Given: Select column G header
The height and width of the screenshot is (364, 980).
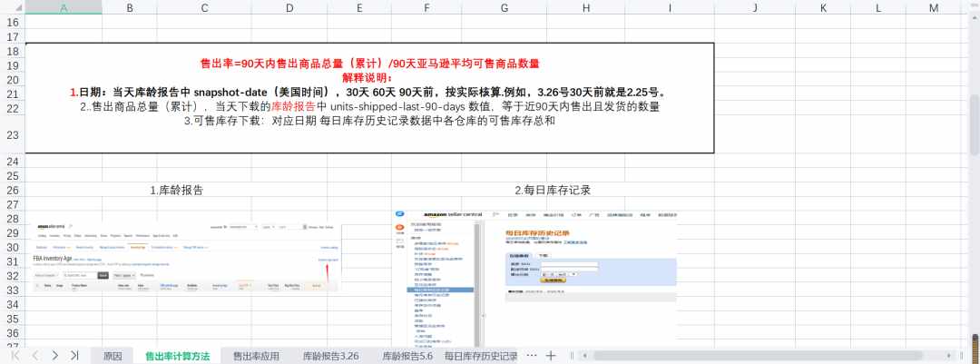Looking at the screenshot, I should (x=504, y=7).
